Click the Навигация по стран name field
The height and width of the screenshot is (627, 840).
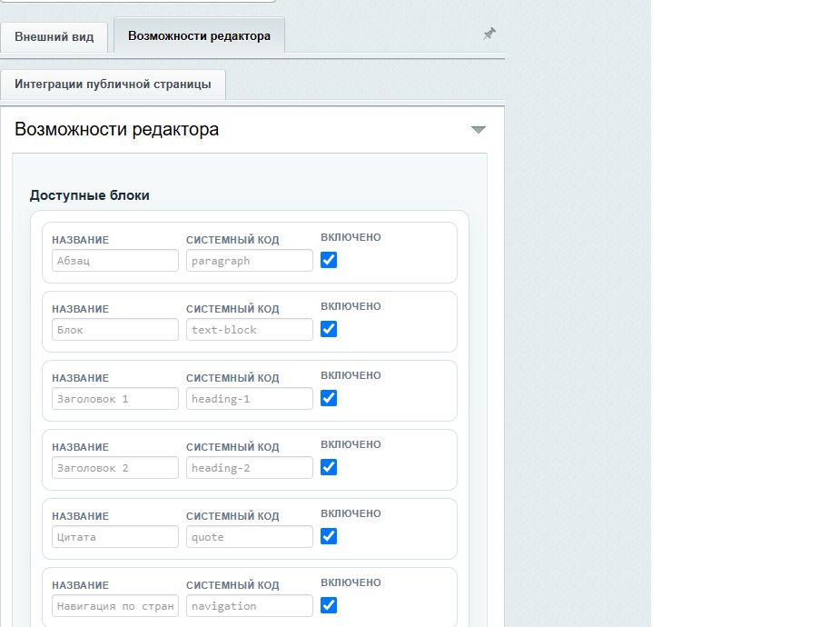coord(115,606)
